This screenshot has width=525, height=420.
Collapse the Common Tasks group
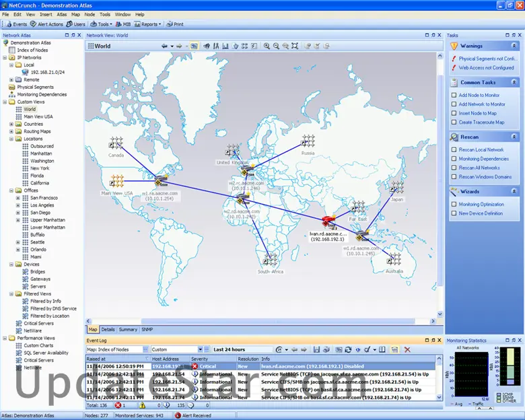514,82
